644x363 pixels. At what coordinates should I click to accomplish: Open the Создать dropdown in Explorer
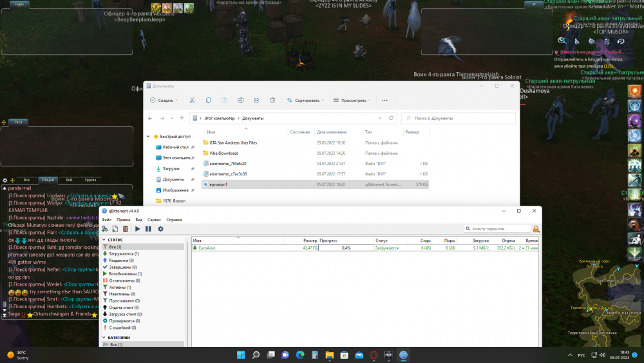point(164,101)
